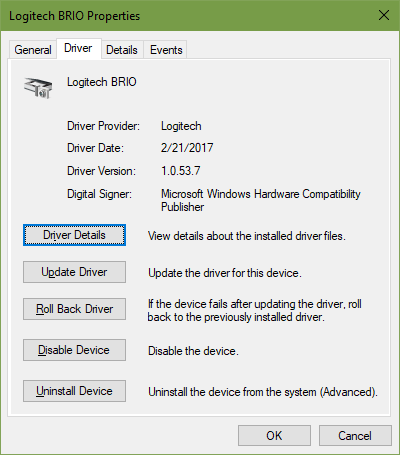
Task: Select Uninstall Device
Action: pyautogui.click(x=74, y=391)
